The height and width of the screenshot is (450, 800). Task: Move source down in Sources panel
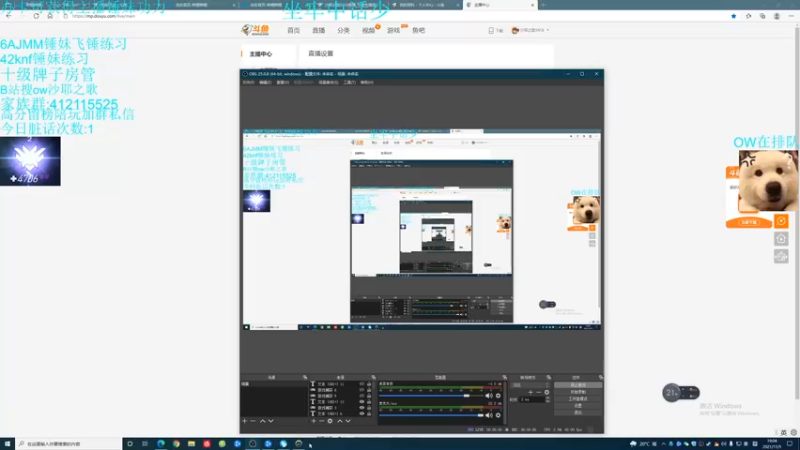[348, 421]
